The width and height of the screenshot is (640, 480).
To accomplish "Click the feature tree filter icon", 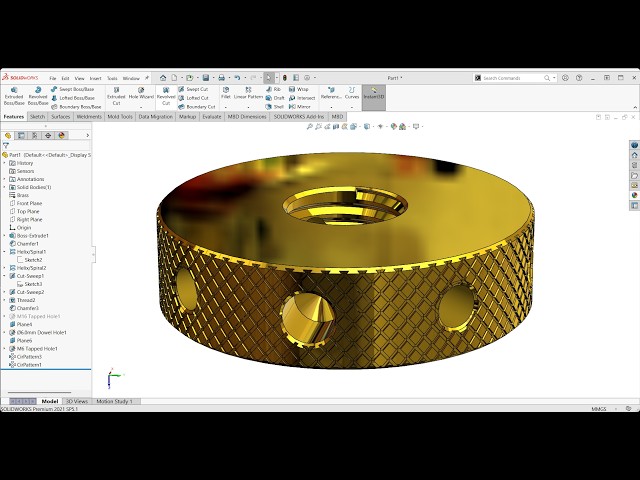I will [x=6, y=145].
